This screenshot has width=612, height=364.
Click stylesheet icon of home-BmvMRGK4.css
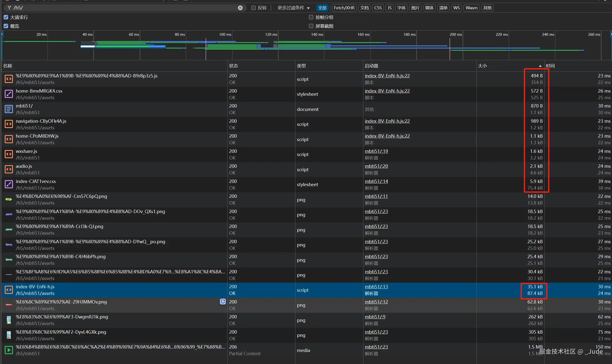click(9, 94)
